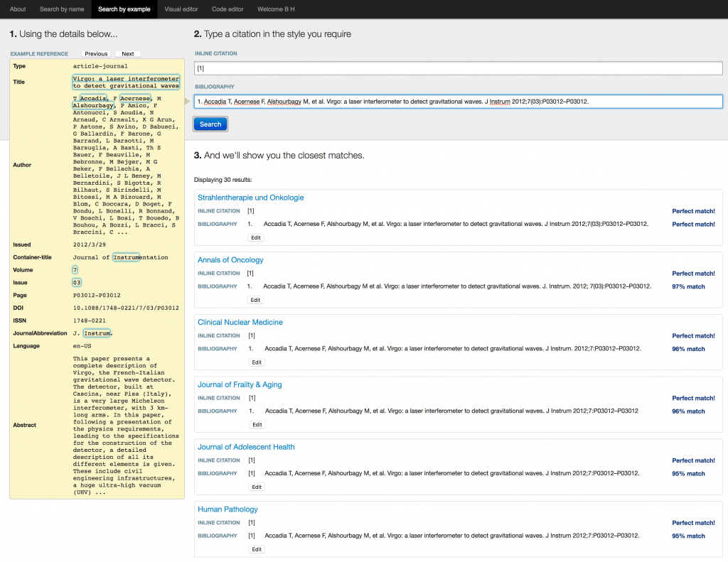Click the DOI value 10.1088/1748-0221/7/03/P03012
The image size is (728, 562).
click(126, 308)
